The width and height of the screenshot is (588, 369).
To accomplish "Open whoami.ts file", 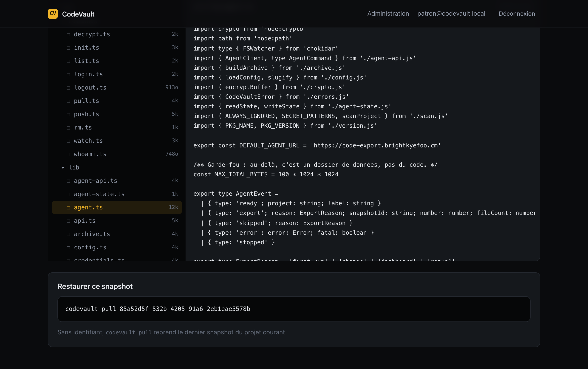I will tap(117, 154).
